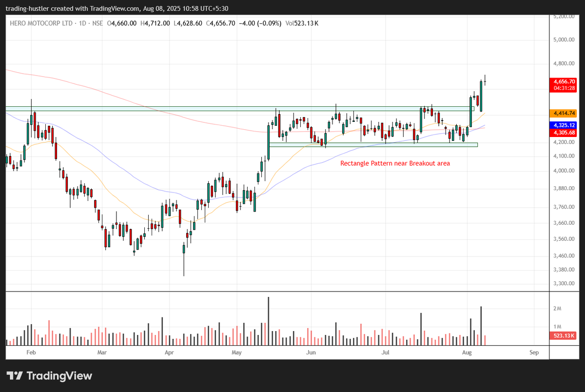Click the Apr time axis label
This screenshot has width=585, height=392.
tap(169, 352)
